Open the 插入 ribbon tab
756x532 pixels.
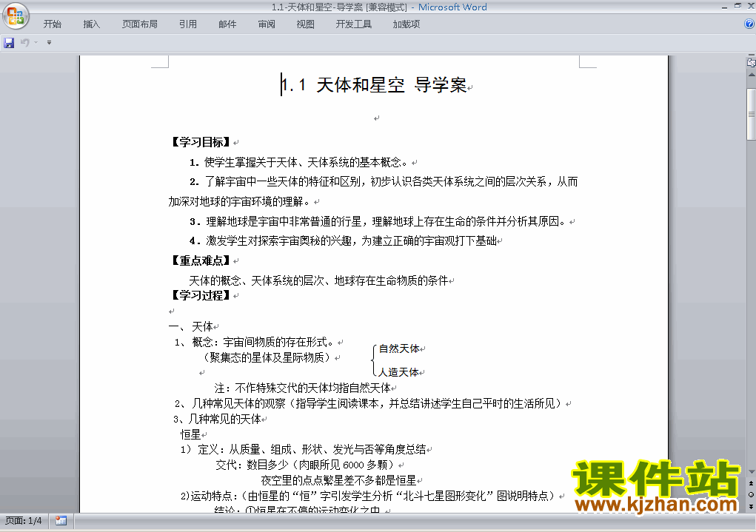92,24
